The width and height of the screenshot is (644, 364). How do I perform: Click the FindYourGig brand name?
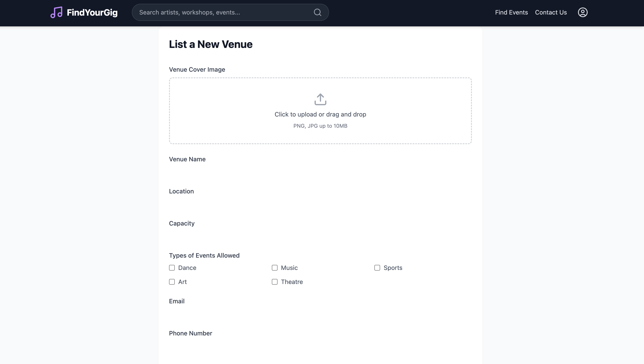pyautogui.click(x=92, y=13)
